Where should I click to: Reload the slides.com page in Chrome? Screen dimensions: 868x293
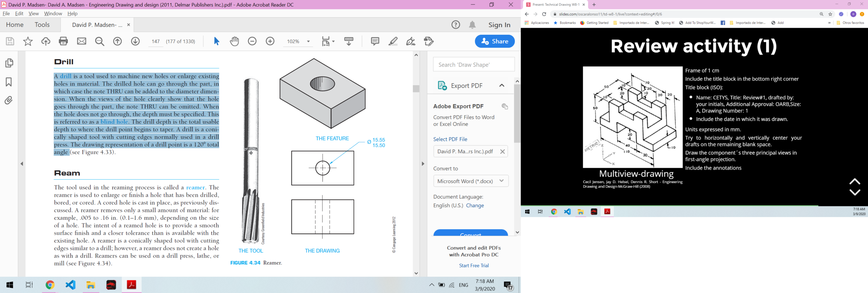(544, 14)
